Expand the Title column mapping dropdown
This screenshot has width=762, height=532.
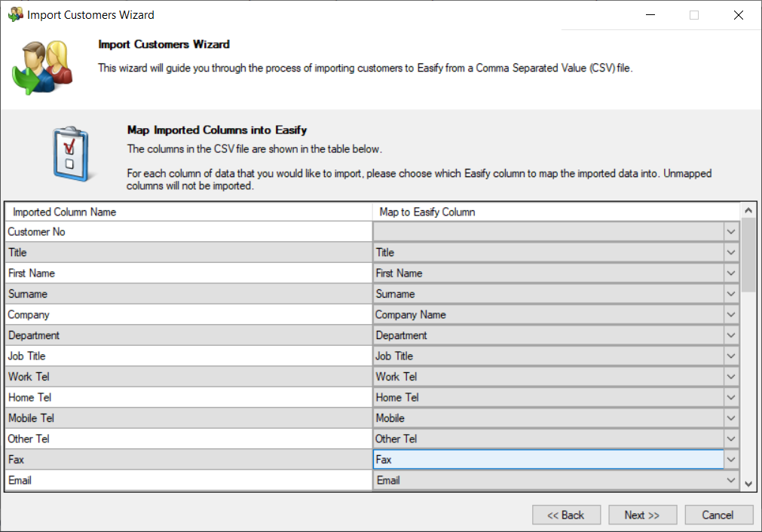tap(730, 252)
